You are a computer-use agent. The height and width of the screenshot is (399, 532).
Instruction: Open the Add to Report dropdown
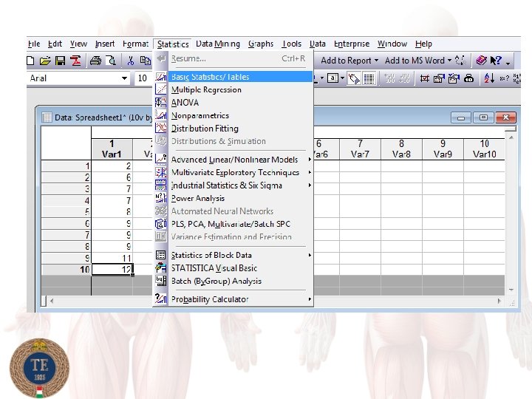pyautogui.click(x=376, y=61)
